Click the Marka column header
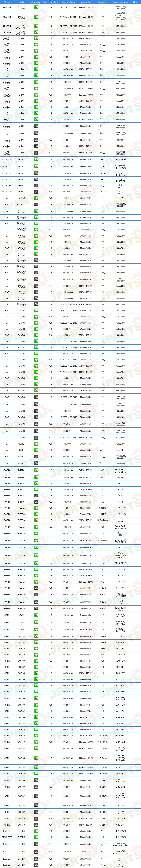 tap(7, 2)
